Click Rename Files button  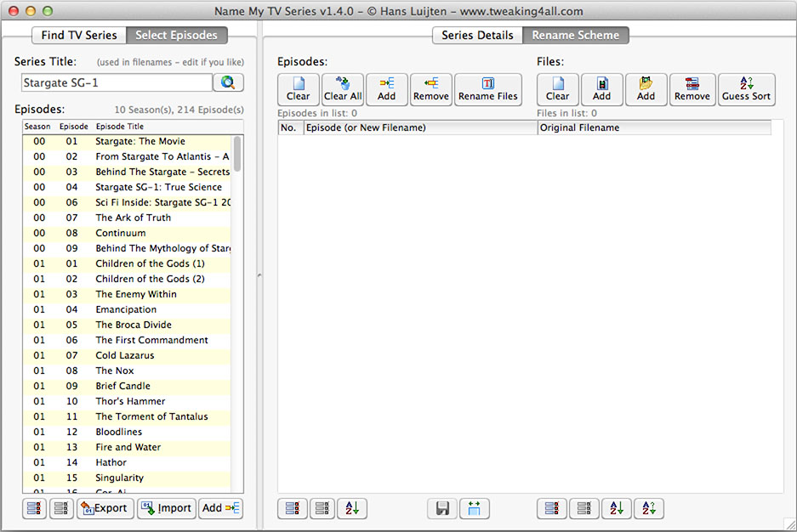[x=488, y=89]
